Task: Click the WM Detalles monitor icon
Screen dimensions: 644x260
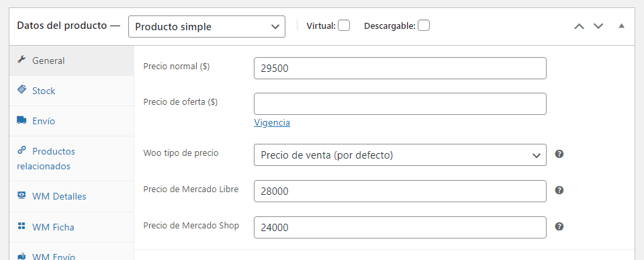Action: (x=21, y=196)
